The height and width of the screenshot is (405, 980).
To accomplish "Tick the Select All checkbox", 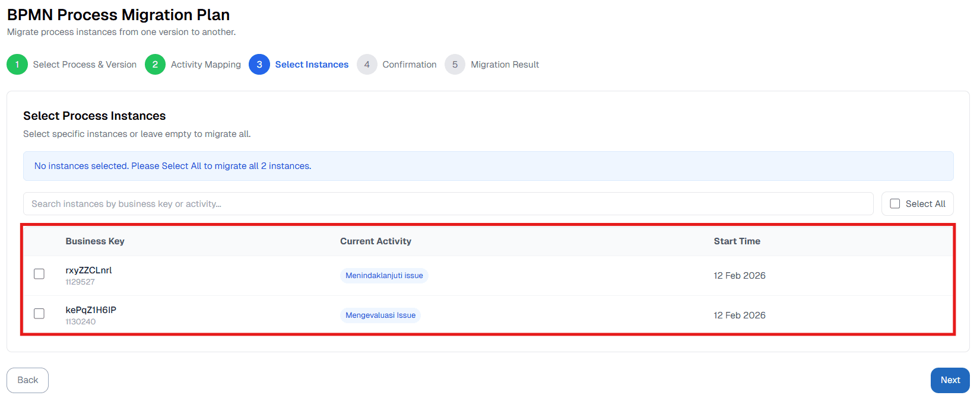I will coord(895,204).
